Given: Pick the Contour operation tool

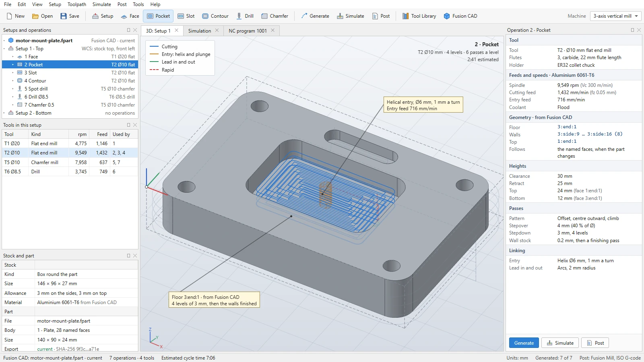Looking at the screenshot, I should click(215, 16).
